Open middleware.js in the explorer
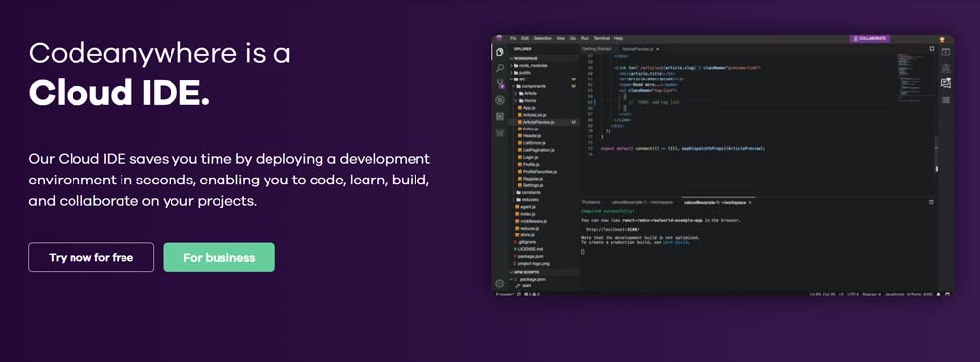980x362 pixels. coord(533,221)
